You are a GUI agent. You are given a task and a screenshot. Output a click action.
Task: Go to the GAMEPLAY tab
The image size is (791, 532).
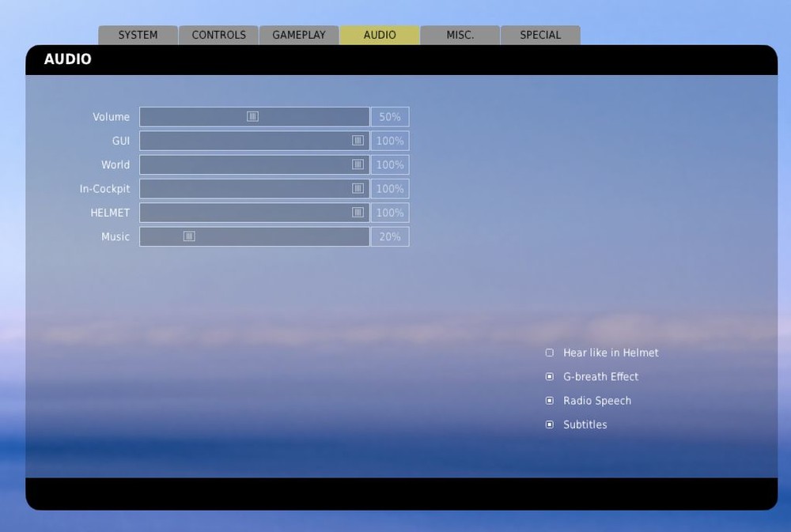299,36
